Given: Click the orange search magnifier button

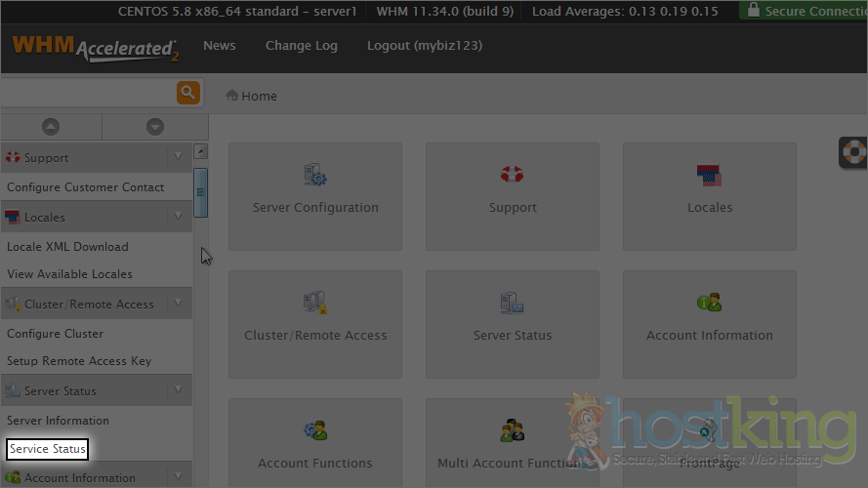Looking at the screenshot, I should click(188, 94).
